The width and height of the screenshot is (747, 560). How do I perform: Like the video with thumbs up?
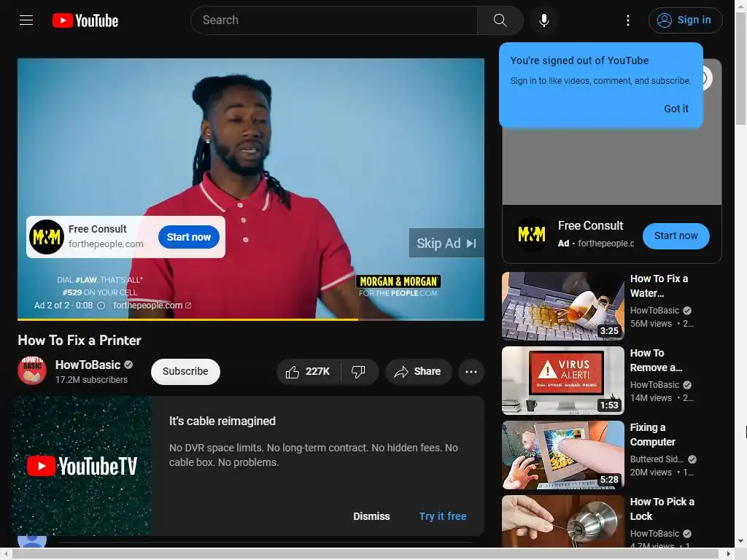click(x=309, y=371)
